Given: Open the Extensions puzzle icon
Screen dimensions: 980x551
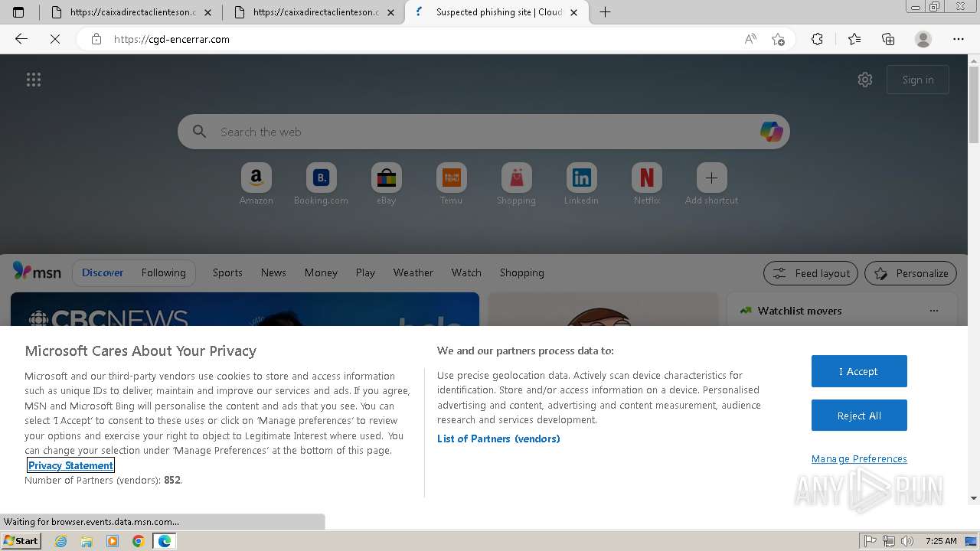Looking at the screenshot, I should [x=817, y=39].
